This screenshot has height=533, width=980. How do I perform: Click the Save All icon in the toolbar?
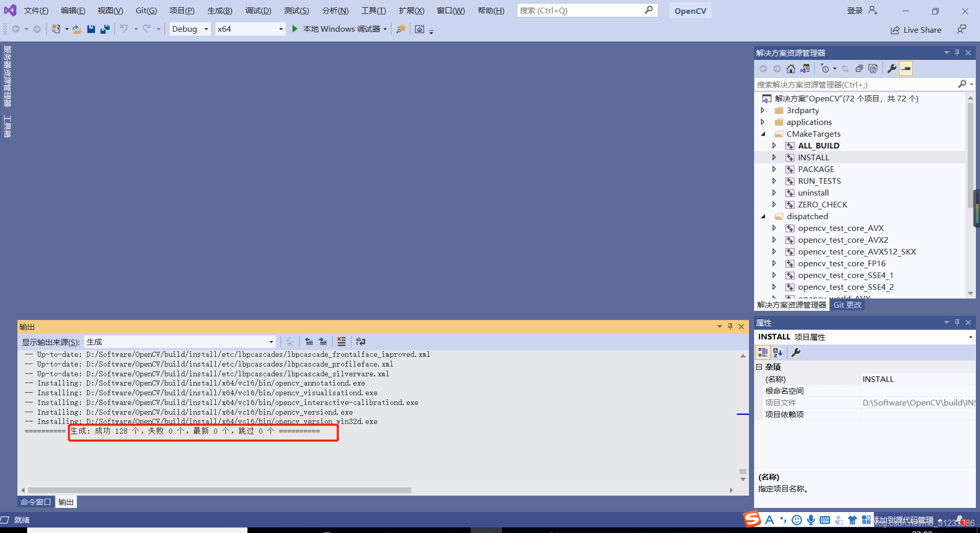105,29
